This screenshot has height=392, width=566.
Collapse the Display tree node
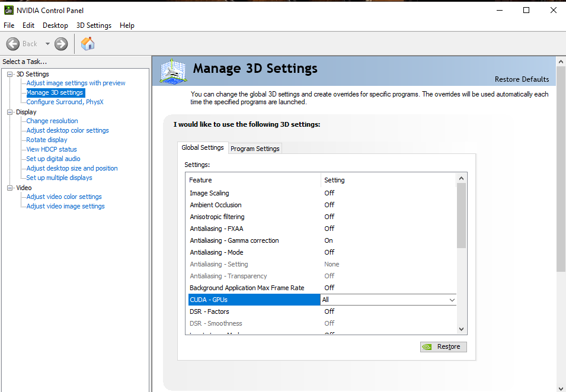click(9, 112)
